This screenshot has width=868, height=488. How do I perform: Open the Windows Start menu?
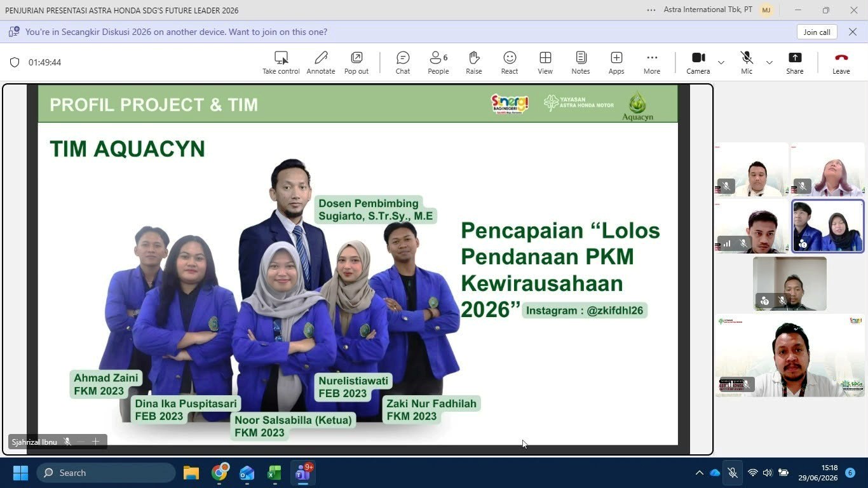(20, 473)
